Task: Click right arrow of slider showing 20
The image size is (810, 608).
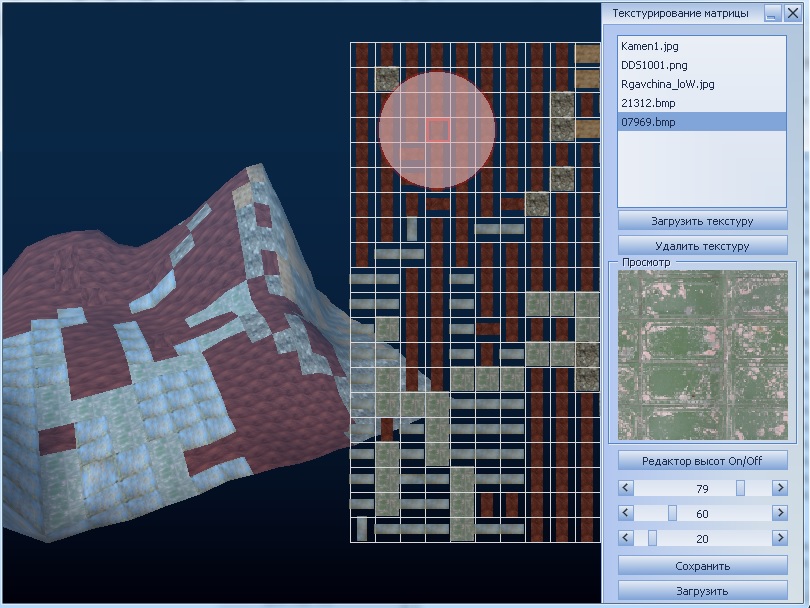Action: 780,538
